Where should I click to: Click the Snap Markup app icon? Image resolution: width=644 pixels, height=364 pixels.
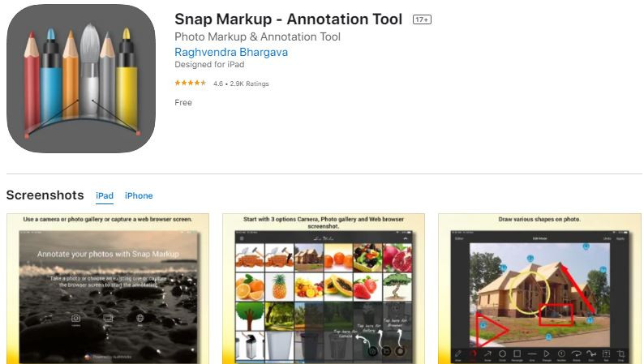(81, 79)
